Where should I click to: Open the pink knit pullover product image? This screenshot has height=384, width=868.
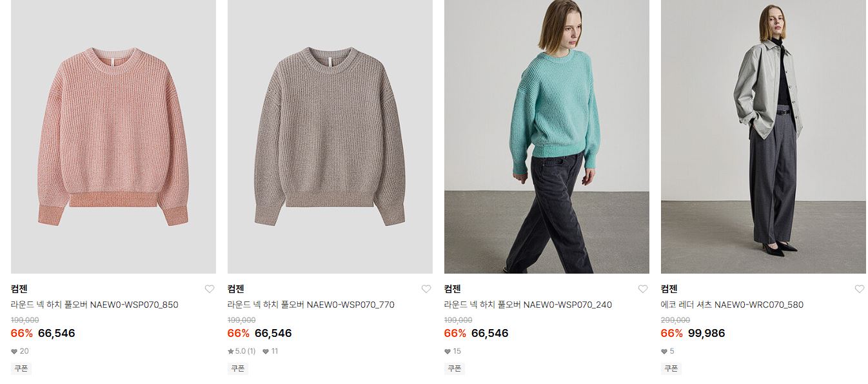113,137
